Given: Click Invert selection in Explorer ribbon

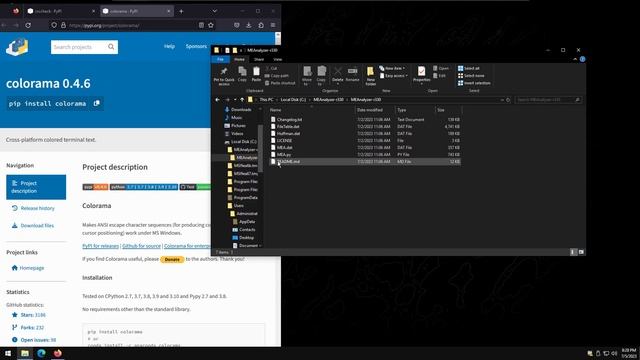Looking at the screenshot, I should [474, 83].
